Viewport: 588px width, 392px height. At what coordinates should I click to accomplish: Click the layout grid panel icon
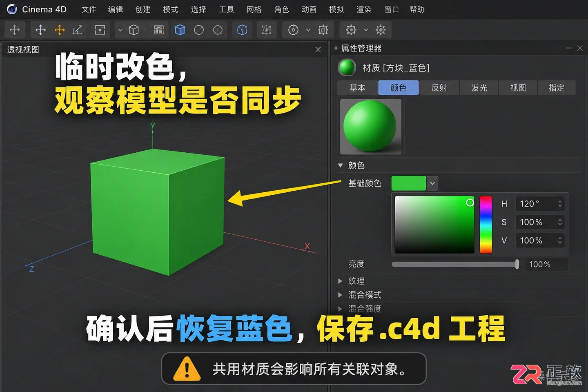[158, 30]
